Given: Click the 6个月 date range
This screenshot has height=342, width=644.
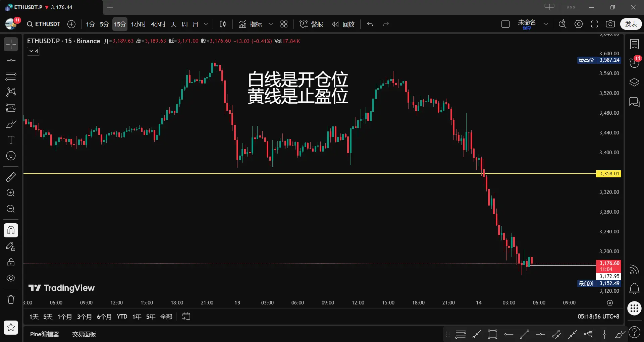Looking at the screenshot, I should tap(104, 317).
